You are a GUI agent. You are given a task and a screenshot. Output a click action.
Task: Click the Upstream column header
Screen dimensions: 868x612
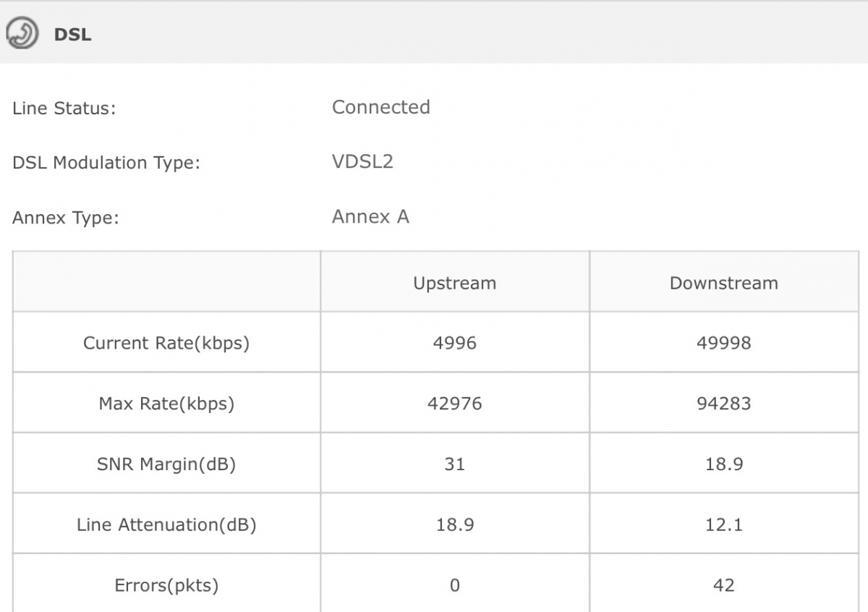pos(454,283)
